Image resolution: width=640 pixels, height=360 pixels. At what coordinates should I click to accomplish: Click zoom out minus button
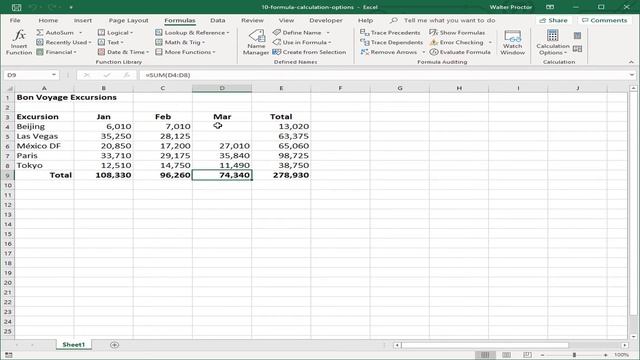pyautogui.click(x=542, y=355)
